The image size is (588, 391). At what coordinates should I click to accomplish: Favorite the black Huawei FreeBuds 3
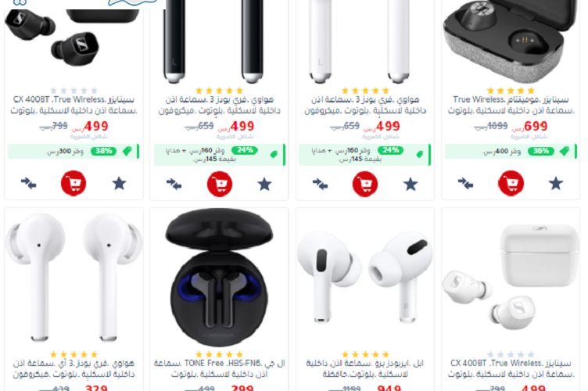point(264,184)
